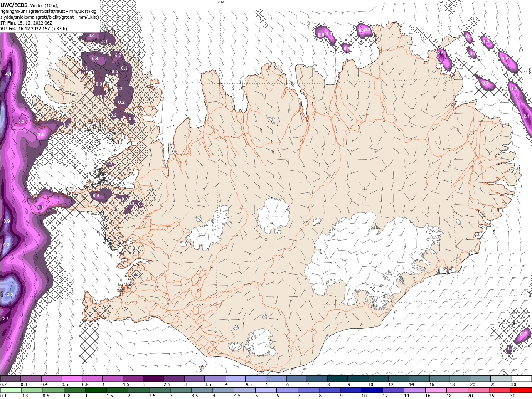This screenshot has height=399, width=532.
Task: Select light gray swatch after 25 in upper legend
Action: pyautogui.click(x=500, y=379)
